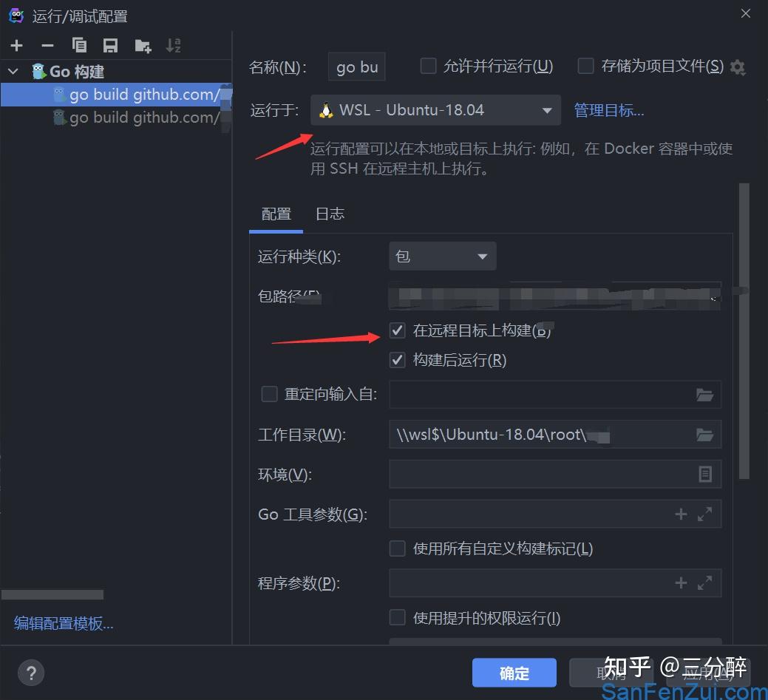
Task: Enable 允许并行运行
Action: point(428,66)
